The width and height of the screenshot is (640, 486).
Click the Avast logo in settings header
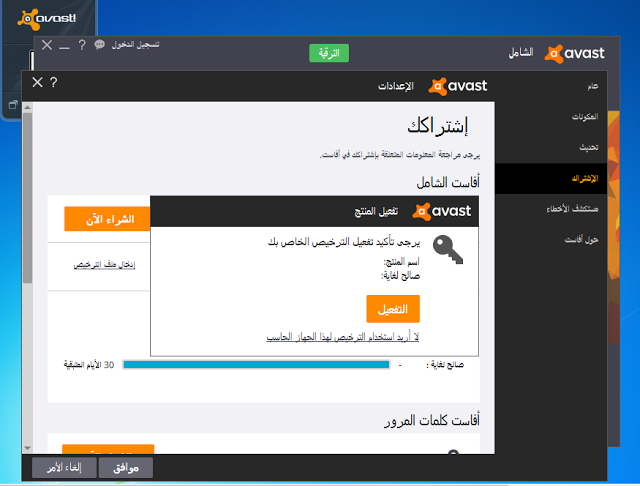click(x=458, y=86)
